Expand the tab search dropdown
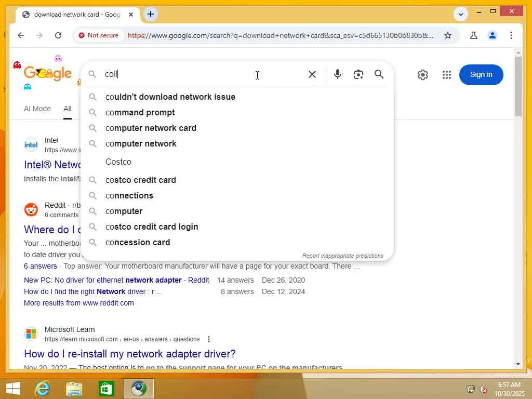The image size is (532, 399). tap(461, 14)
